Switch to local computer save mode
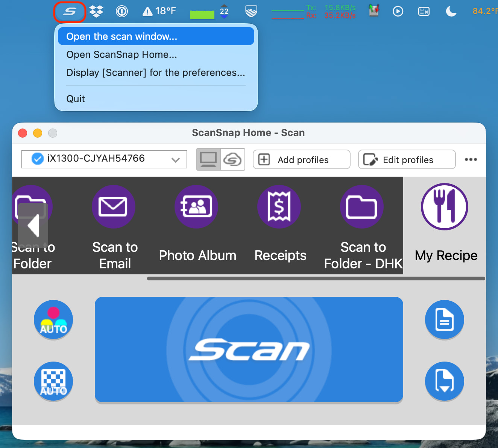 208,159
